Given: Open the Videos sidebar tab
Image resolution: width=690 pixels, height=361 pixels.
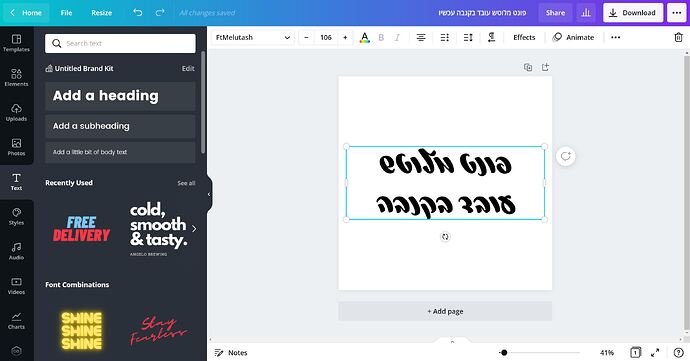Looking at the screenshot, I should pos(16,286).
